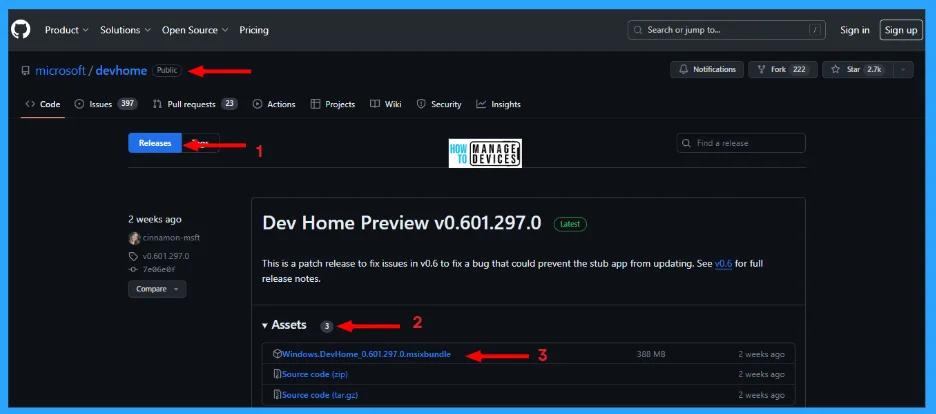Click the Search or jump to field
Image resolution: width=936 pixels, height=414 pixels.
726,30
